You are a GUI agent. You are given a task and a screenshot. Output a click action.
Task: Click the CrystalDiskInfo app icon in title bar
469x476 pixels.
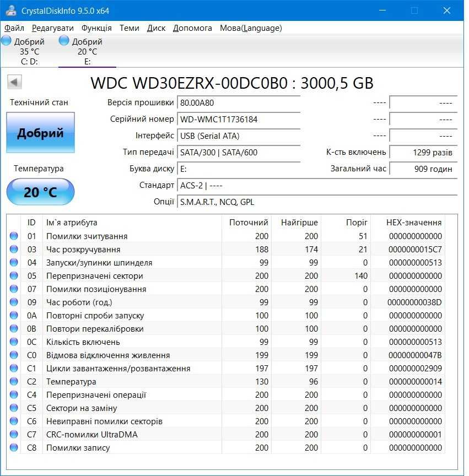[x=11, y=10]
